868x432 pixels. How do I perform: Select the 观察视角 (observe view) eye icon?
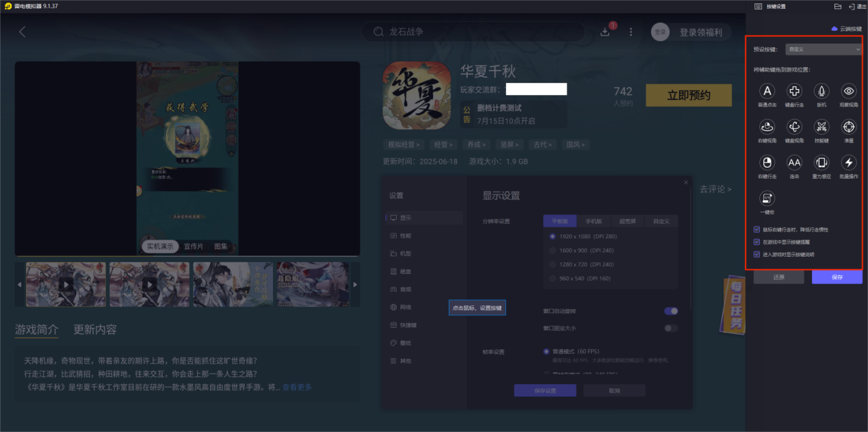pos(849,91)
